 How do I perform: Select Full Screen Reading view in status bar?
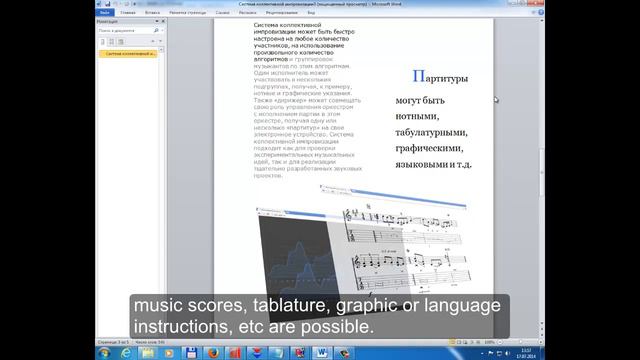tap(459, 342)
